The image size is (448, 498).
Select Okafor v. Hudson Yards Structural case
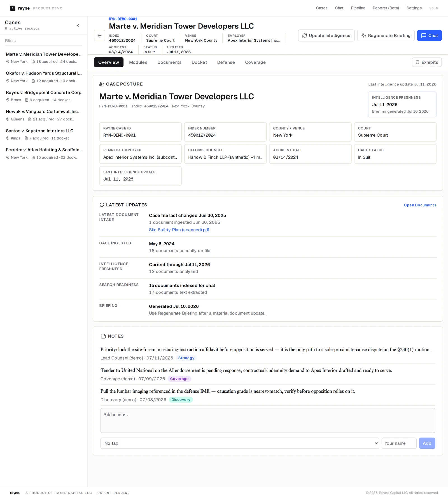[44, 77]
